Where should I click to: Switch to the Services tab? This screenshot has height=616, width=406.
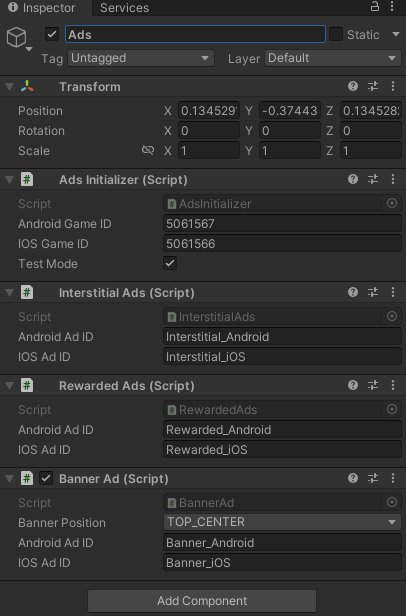pos(125,8)
